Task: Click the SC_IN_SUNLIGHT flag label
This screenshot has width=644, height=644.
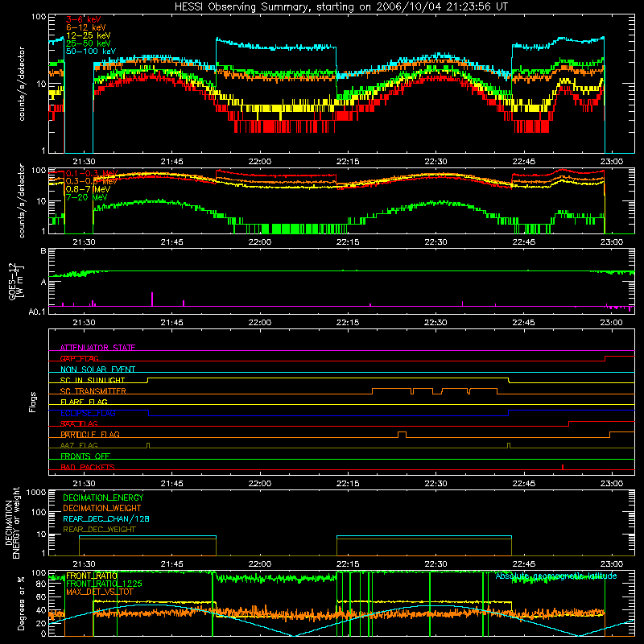Action: click(x=93, y=380)
